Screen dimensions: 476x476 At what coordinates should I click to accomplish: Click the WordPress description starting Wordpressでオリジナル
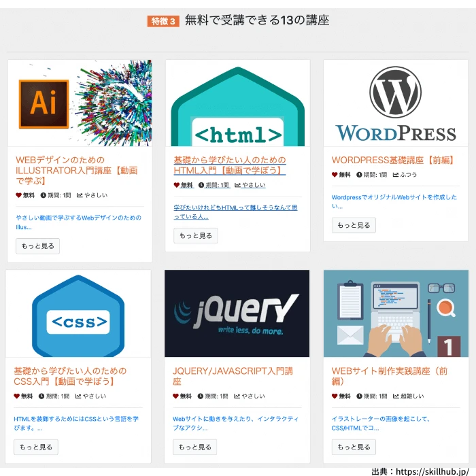[394, 201]
